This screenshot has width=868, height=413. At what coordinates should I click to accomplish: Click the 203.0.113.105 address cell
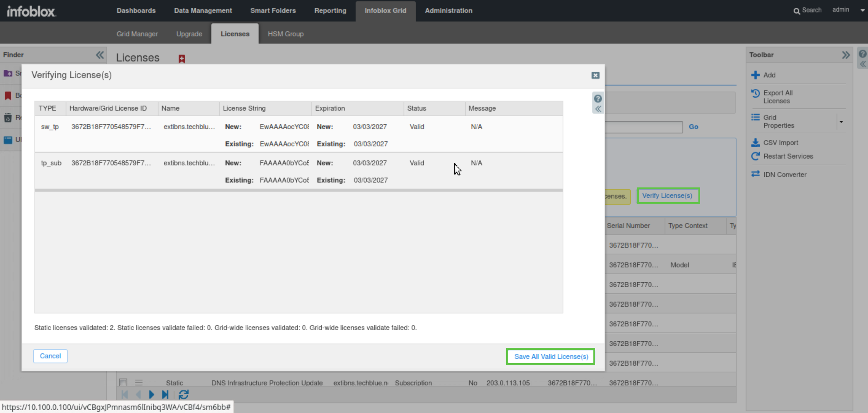tap(508, 383)
